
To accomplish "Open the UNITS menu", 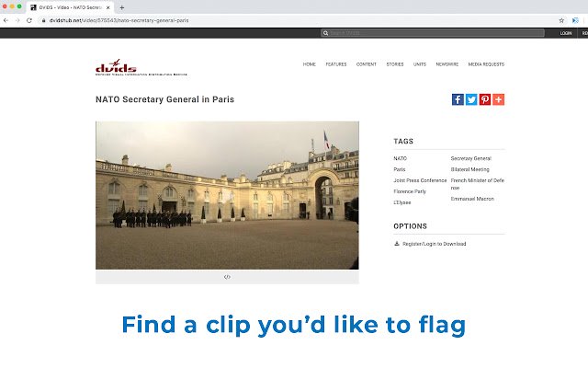I will pyautogui.click(x=420, y=64).
